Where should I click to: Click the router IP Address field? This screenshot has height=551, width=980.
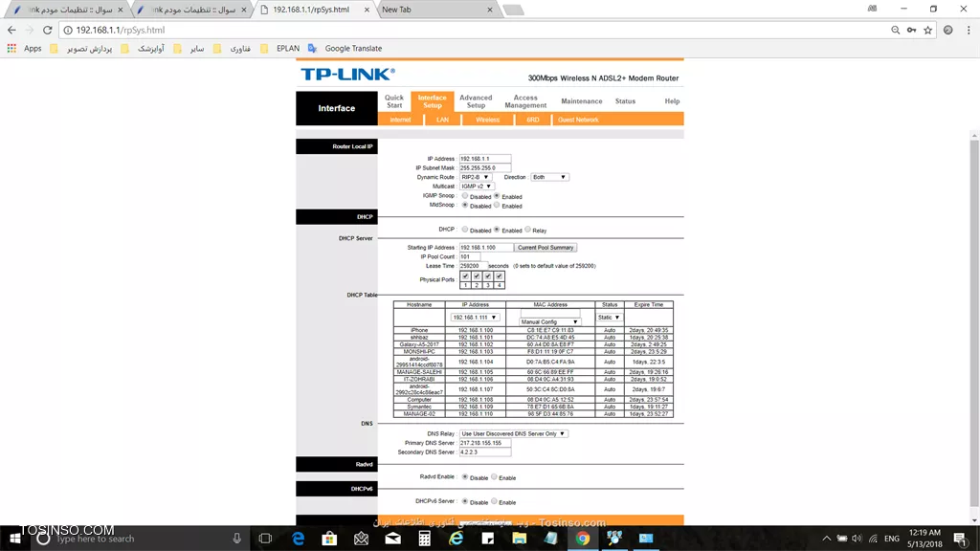click(485, 159)
